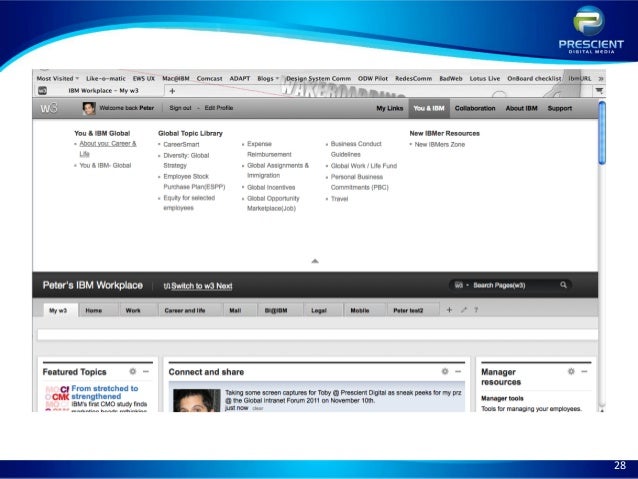Click the Like-o-matic bookmark
Viewport: 638px width, 479px height.
(106, 79)
